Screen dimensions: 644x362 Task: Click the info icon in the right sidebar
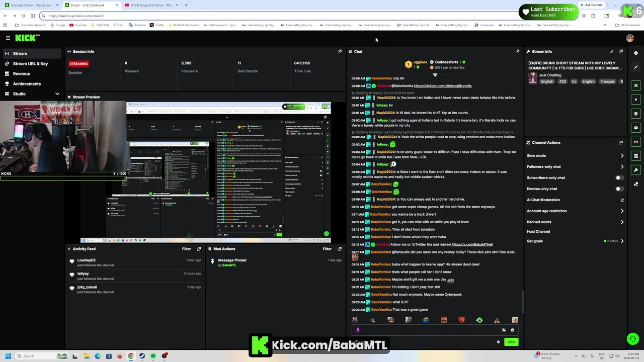[x=635, y=53]
